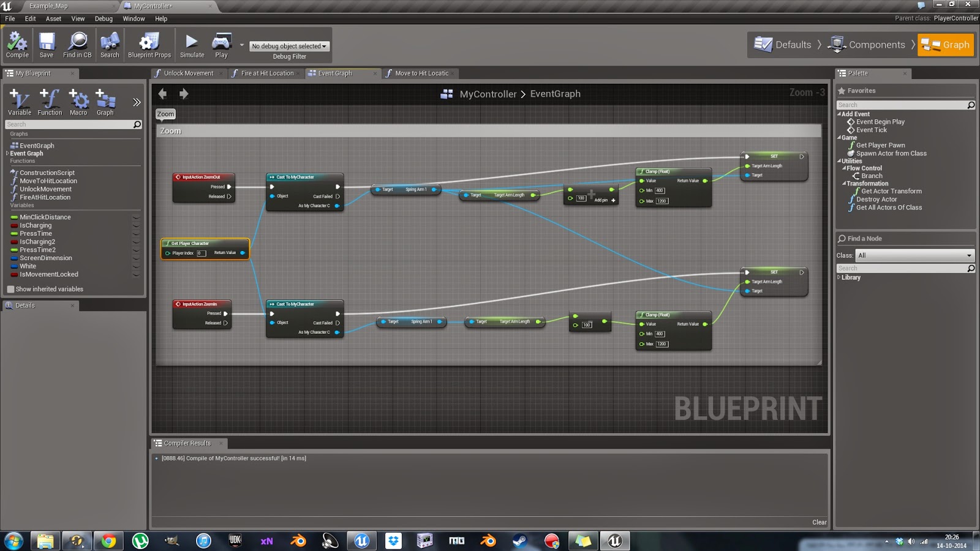This screenshot has height=551, width=980.
Task: Collapse the Transformation palette subcategory
Action: point(844,184)
